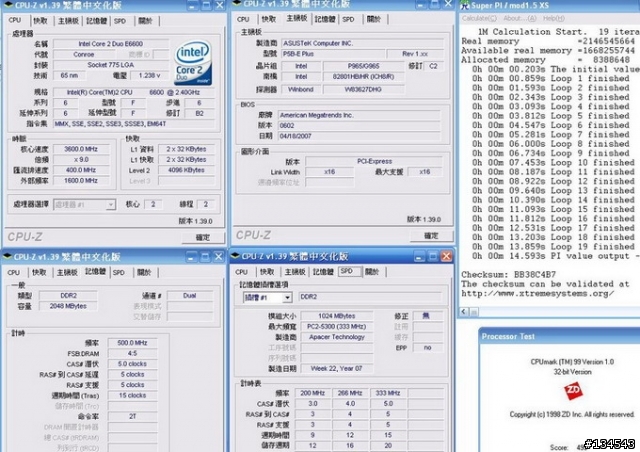Open the 記憶體 tab in the SPD window

pyautogui.click(x=323, y=272)
